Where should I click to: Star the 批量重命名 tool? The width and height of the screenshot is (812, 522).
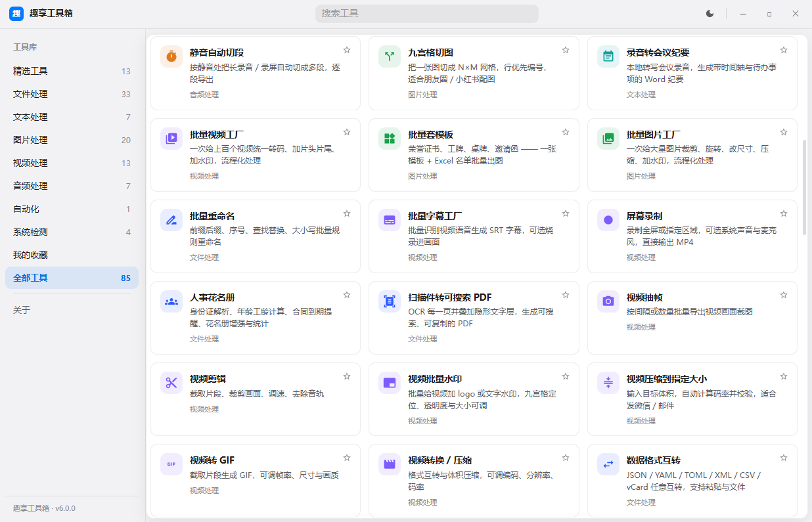coord(347,213)
